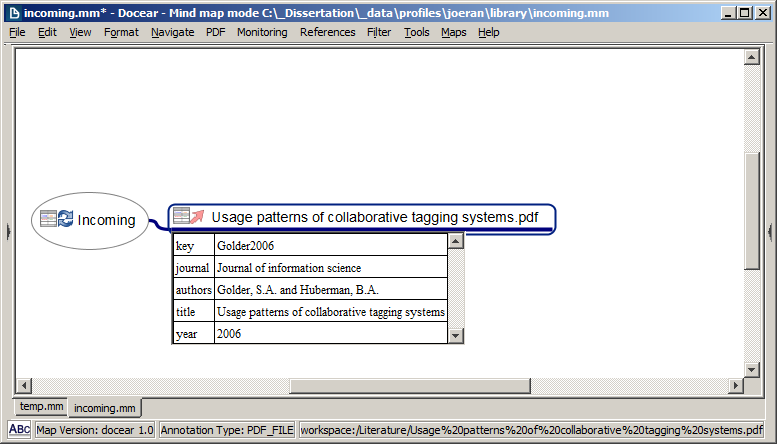The width and height of the screenshot is (777, 444).
Task: Click 'Journal of information science' value cell
Action: click(331, 267)
